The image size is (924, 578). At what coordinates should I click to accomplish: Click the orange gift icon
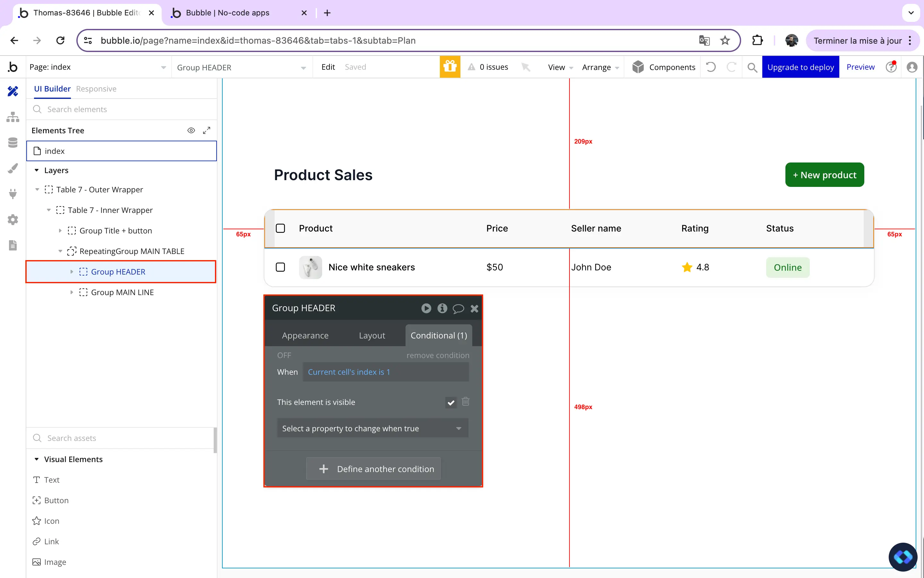450,67
